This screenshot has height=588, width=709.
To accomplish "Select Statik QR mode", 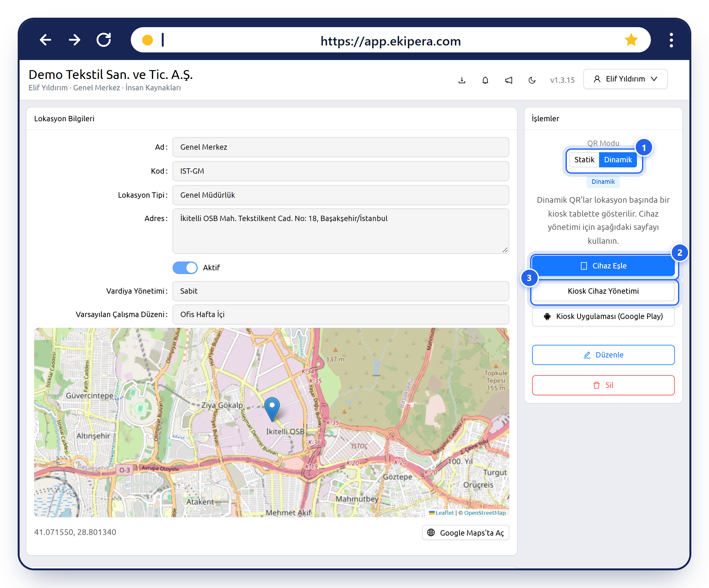I will tap(584, 160).
